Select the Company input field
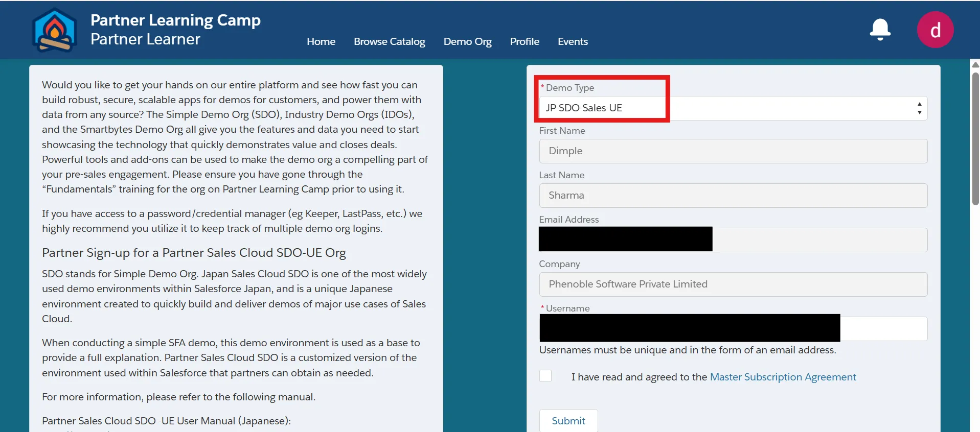The height and width of the screenshot is (432, 980). tap(733, 284)
